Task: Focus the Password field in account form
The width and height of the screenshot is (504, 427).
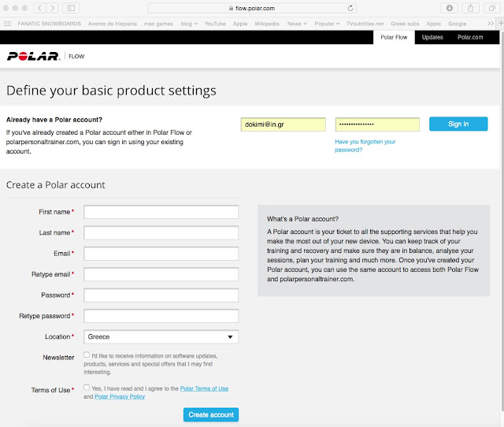Action: pos(161,295)
